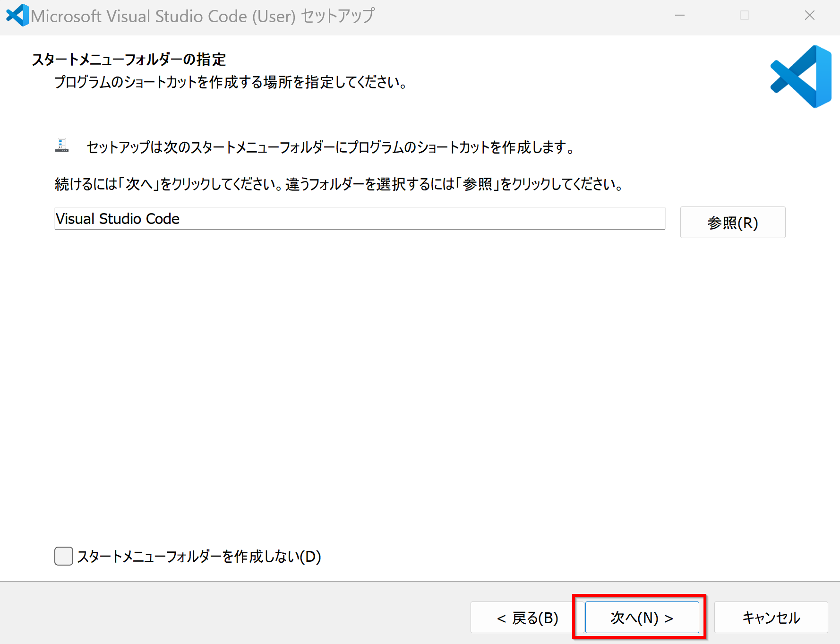Click the スタートメニューフォルダーの指定 heading

[x=129, y=60]
